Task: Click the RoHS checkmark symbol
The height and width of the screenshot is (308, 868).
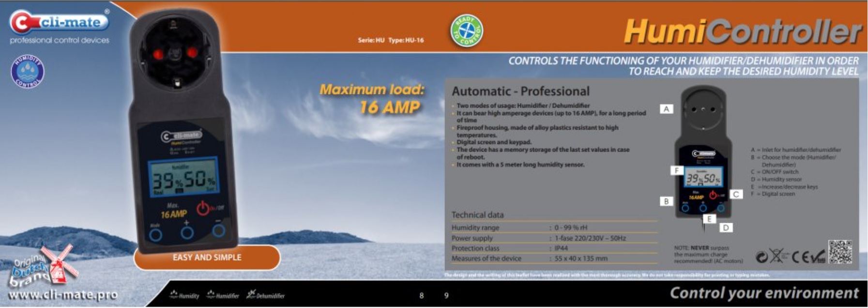Action: coord(819,257)
